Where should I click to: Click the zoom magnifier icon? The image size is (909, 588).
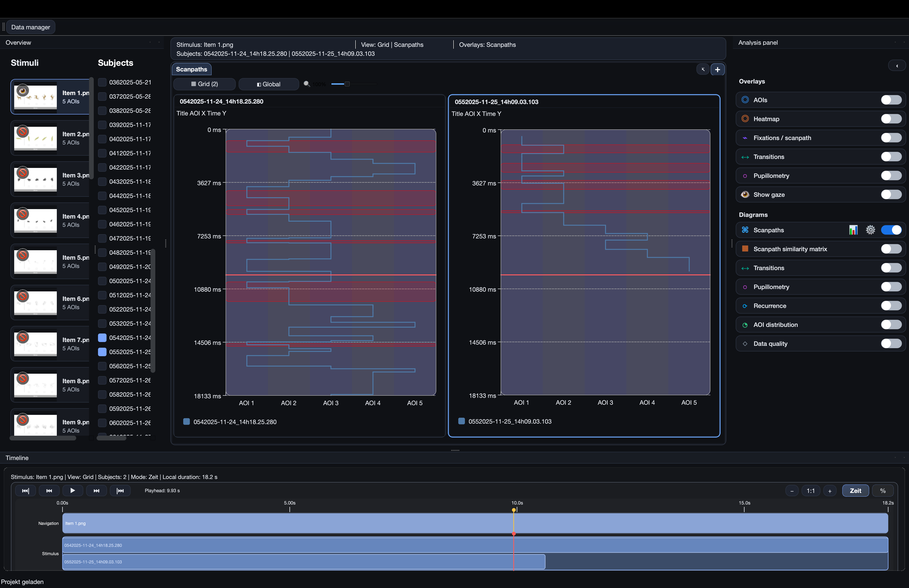(x=306, y=84)
